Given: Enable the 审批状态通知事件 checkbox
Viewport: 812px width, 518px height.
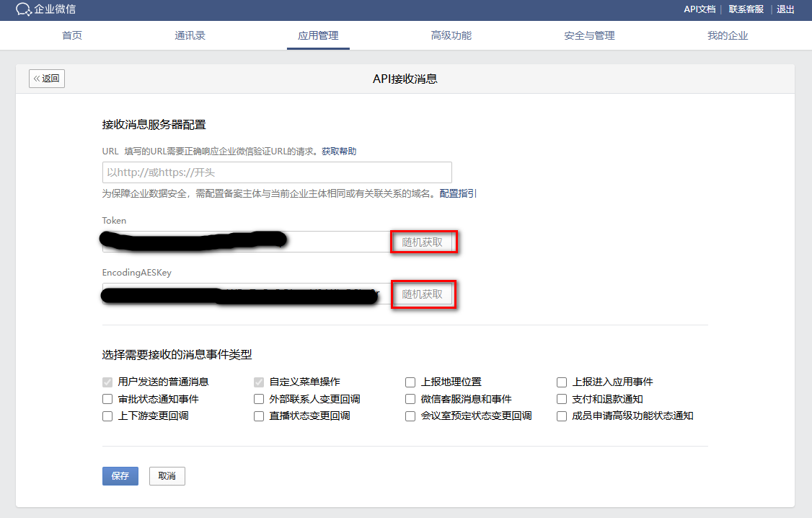Looking at the screenshot, I should 107,398.
